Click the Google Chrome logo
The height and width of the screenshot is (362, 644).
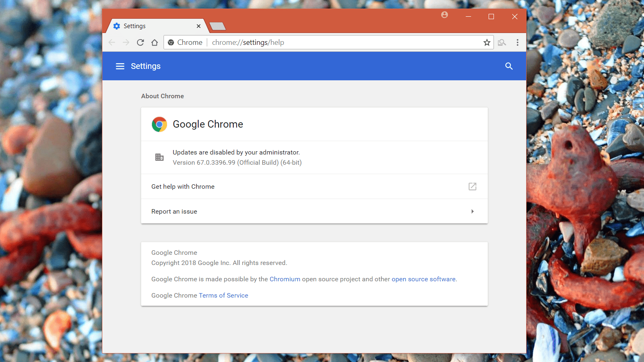point(159,124)
